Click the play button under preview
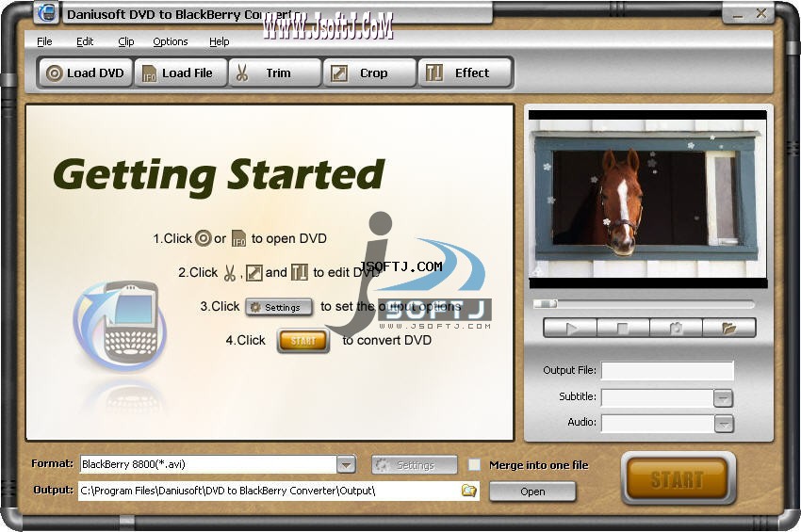801x532 pixels. tap(570, 328)
